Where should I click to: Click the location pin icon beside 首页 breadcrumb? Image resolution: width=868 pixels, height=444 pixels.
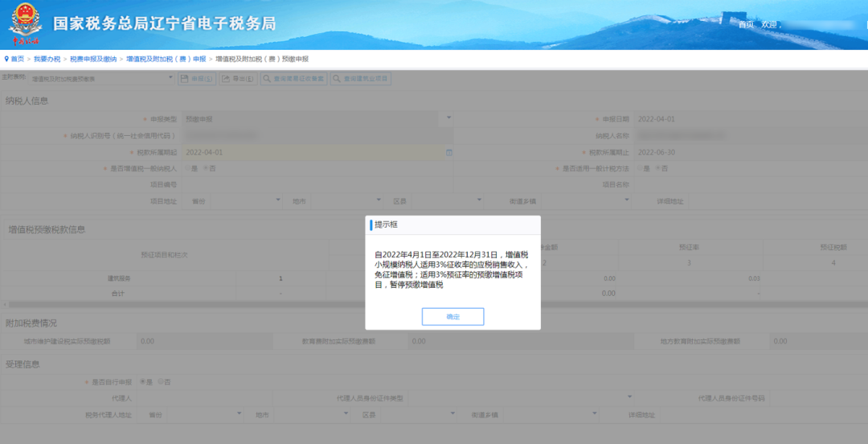6,59
